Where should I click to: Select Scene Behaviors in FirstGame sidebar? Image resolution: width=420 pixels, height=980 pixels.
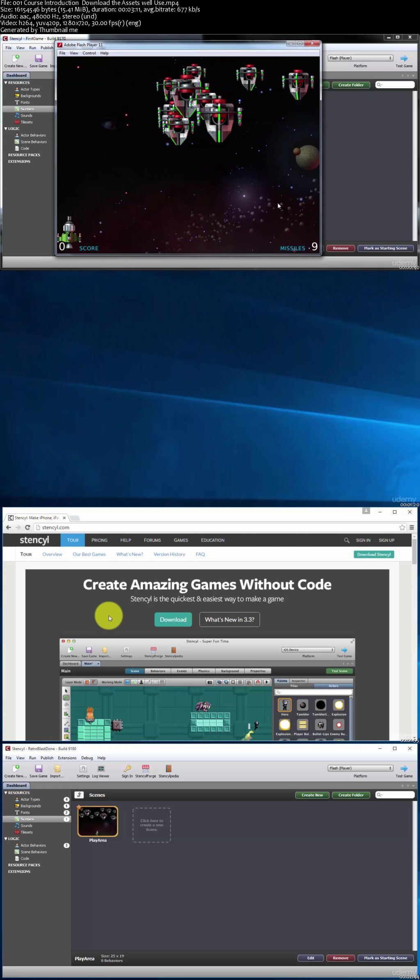(x=34, y=142)
